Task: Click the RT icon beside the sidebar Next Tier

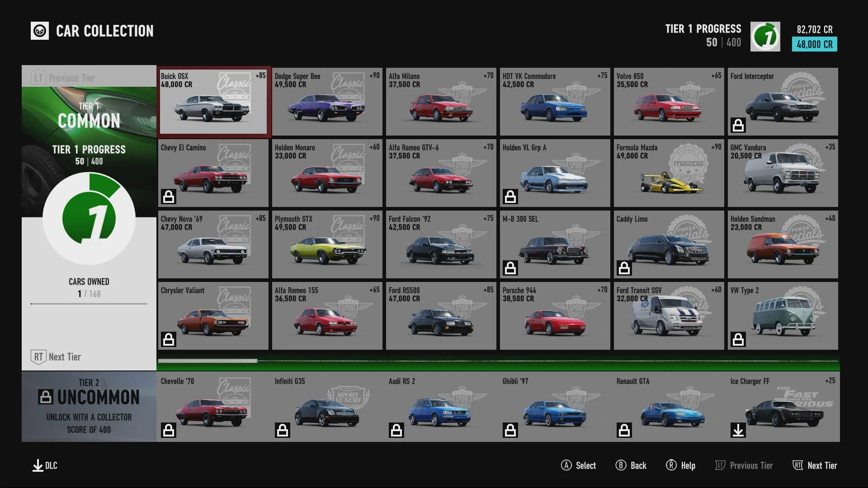Action: (38, 357)
